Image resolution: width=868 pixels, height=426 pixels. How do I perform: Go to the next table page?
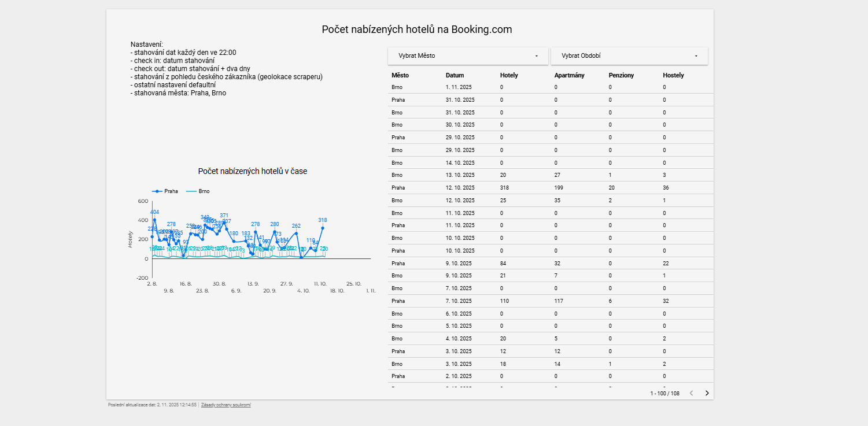click(707, 393)
